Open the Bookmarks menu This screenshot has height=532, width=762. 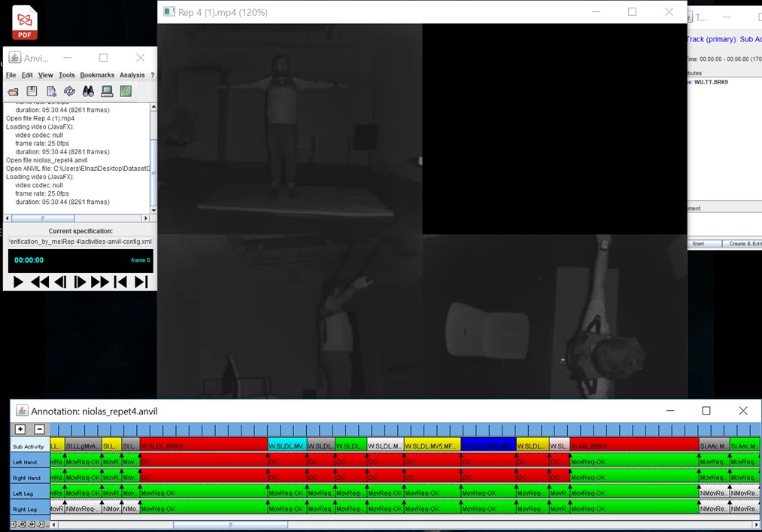97,75
